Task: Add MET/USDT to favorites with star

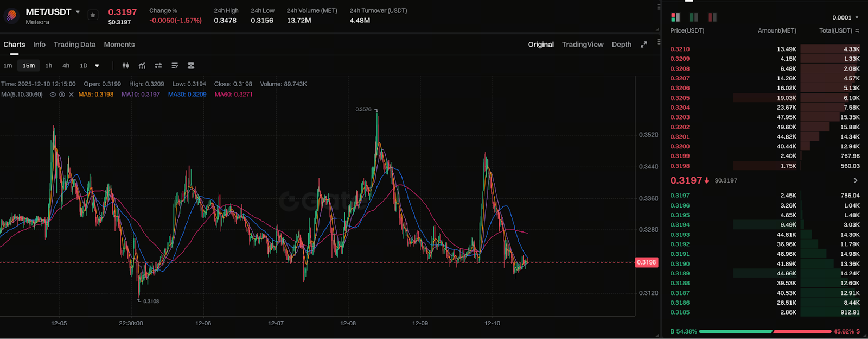Action: (93, 15)
